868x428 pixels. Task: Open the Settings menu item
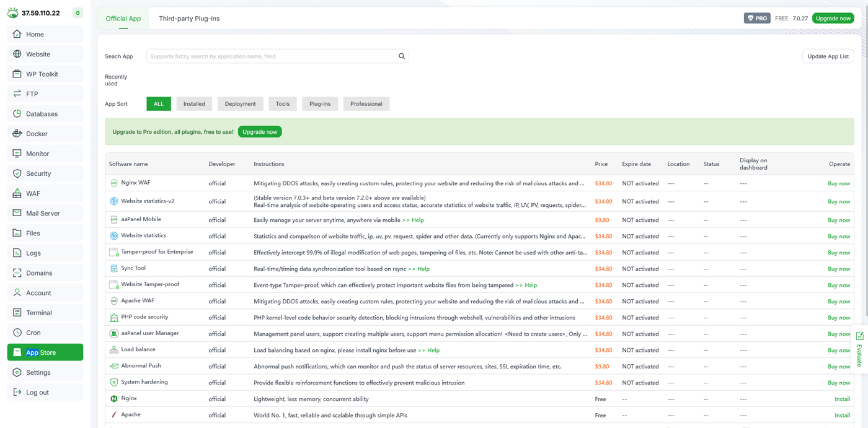pyautogui.click(x=38, y=372)
